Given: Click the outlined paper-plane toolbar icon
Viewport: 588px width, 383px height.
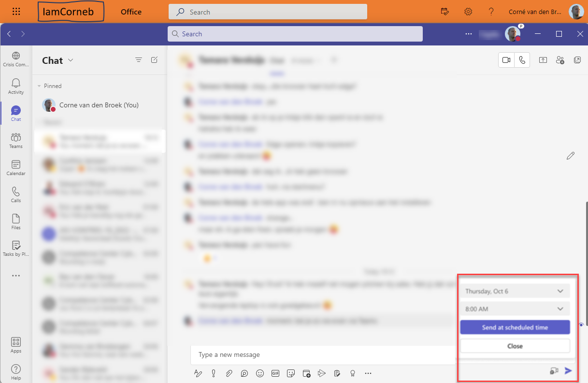Looking at the screenshot, I should click(322, 373).
